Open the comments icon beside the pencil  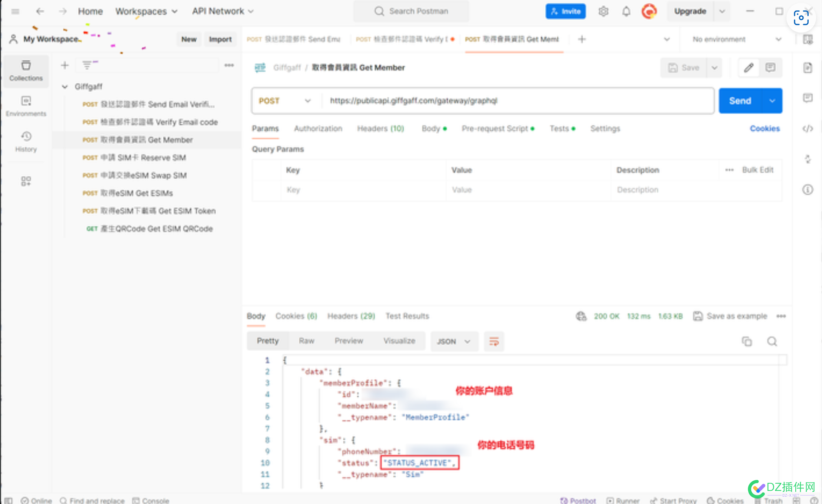(x=771, y=68)
